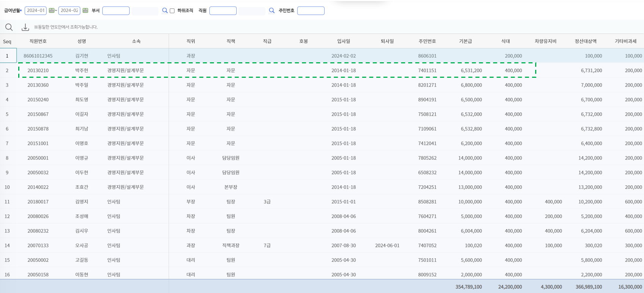644x293 pixels.
Task: Click base salary 6,532,800 for 최기남
Action: 471,129
